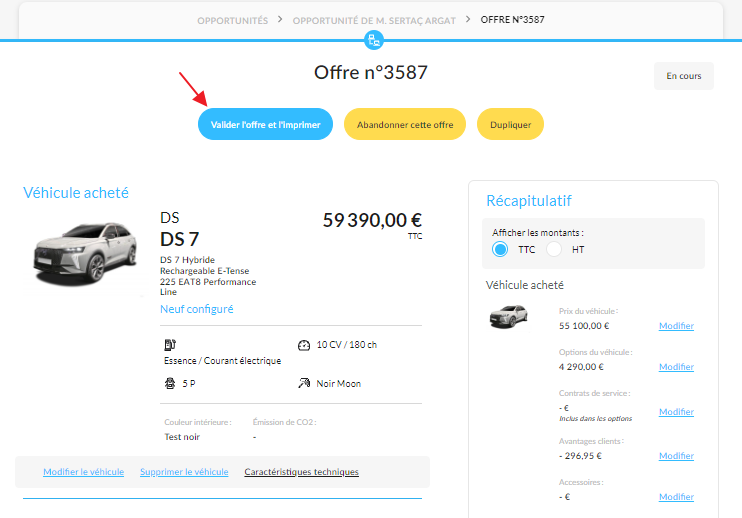Click the circular workflow icon on blue bar
The image size is (742, 518).
point(374,40)
